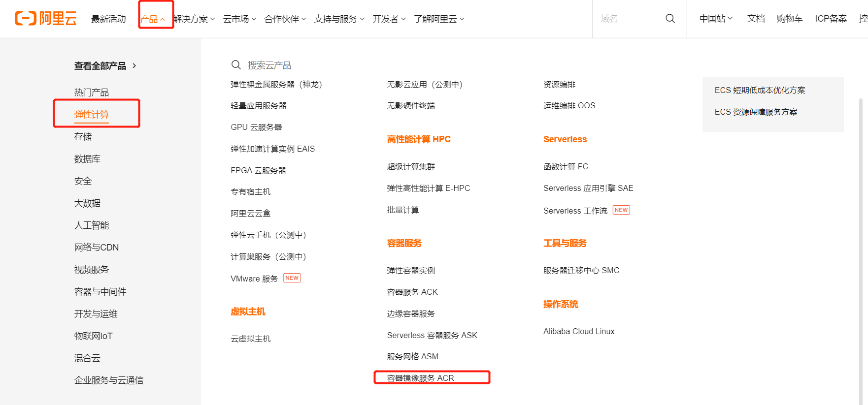Open 阿里云云盒 link

[x=251, y=213]
